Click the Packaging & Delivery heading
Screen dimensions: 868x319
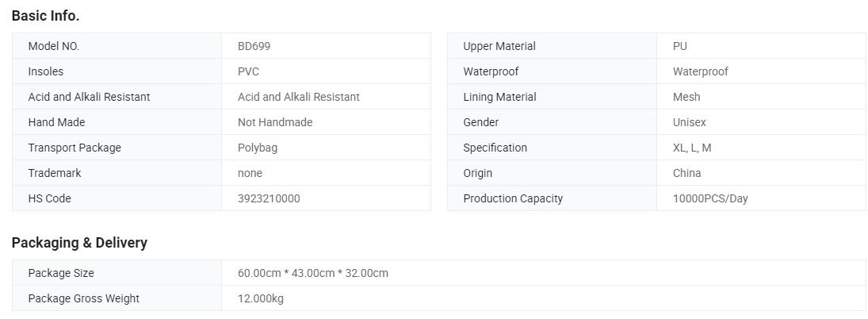(79, 242)
